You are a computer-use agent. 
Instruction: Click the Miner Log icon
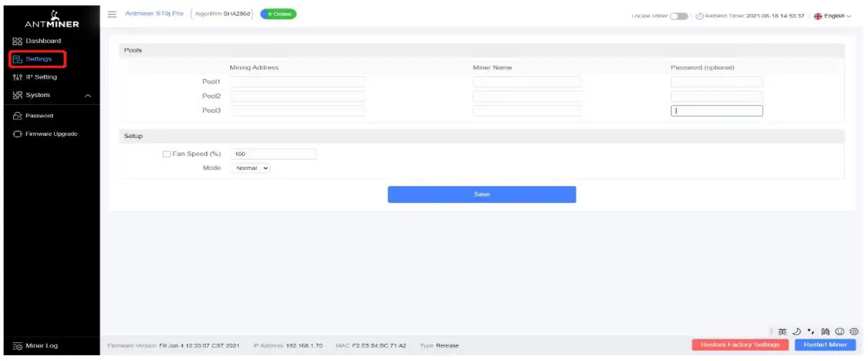click(18, 346)
